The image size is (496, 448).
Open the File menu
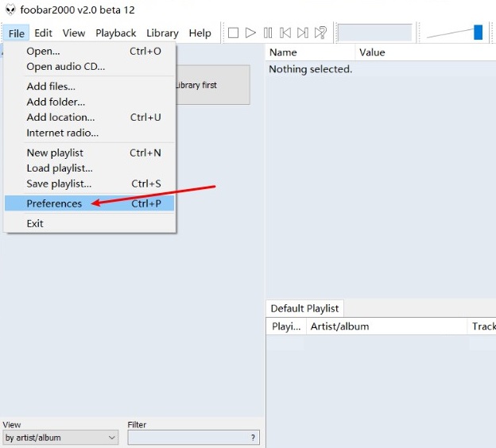tap(17, 33)
